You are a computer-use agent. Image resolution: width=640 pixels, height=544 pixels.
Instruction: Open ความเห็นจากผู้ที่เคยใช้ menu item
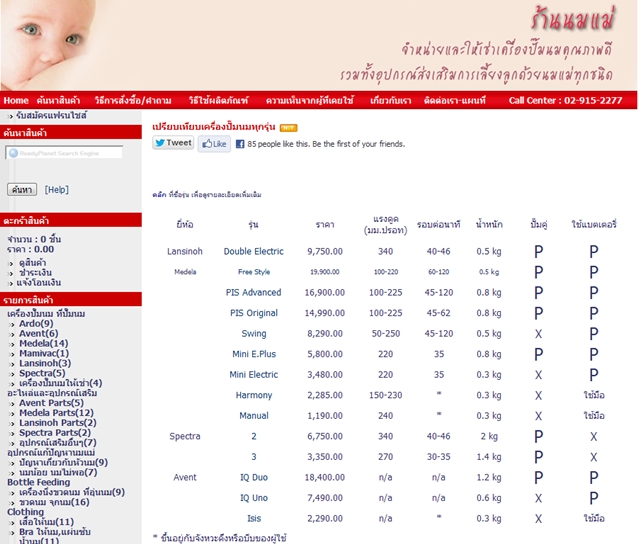[309, 100]
